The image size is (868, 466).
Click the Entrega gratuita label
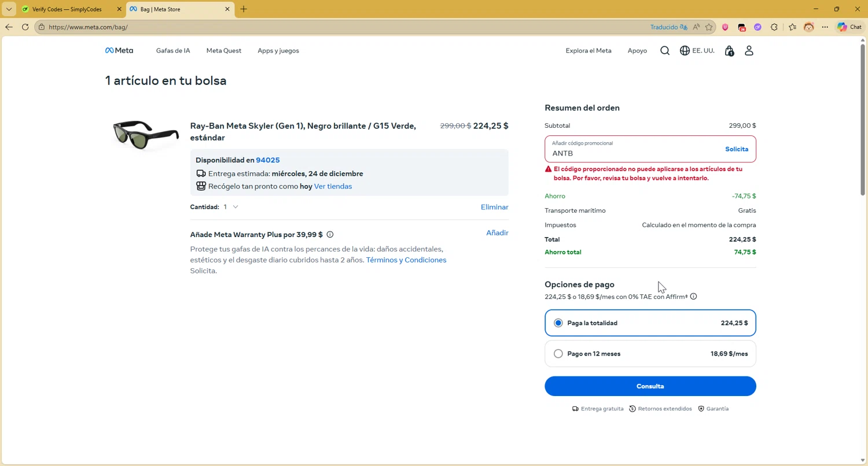point(598,409)
